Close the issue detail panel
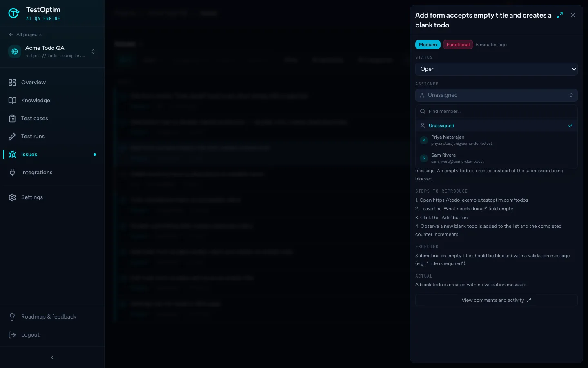This screenshot has width=588, height=368. point(573,15)
